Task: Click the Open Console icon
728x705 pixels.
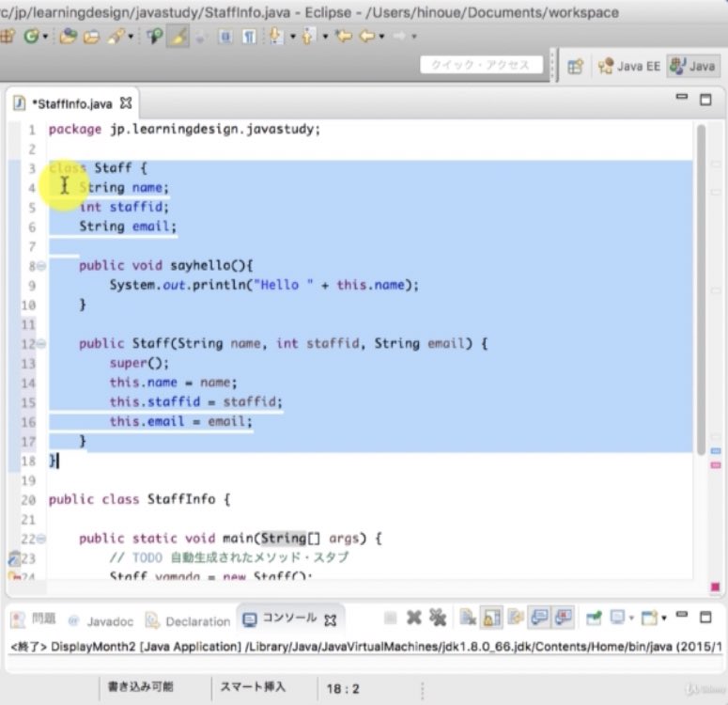Action: 649,618
